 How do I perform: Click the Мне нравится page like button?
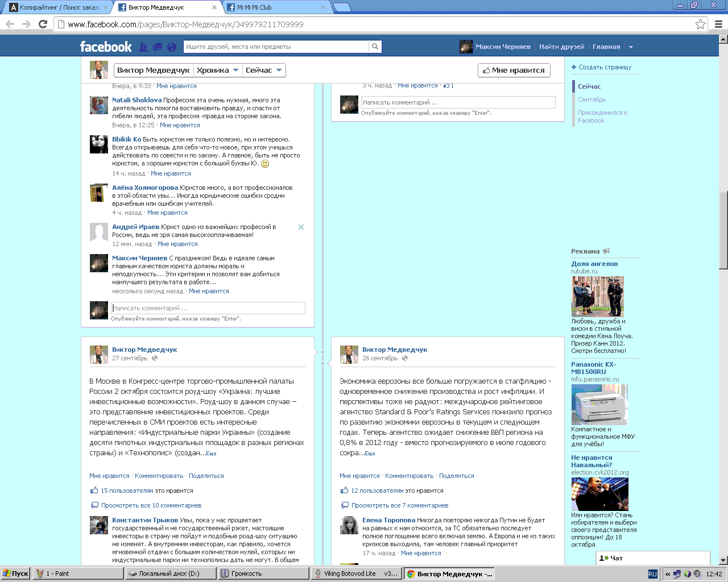[x=514, y=70]
